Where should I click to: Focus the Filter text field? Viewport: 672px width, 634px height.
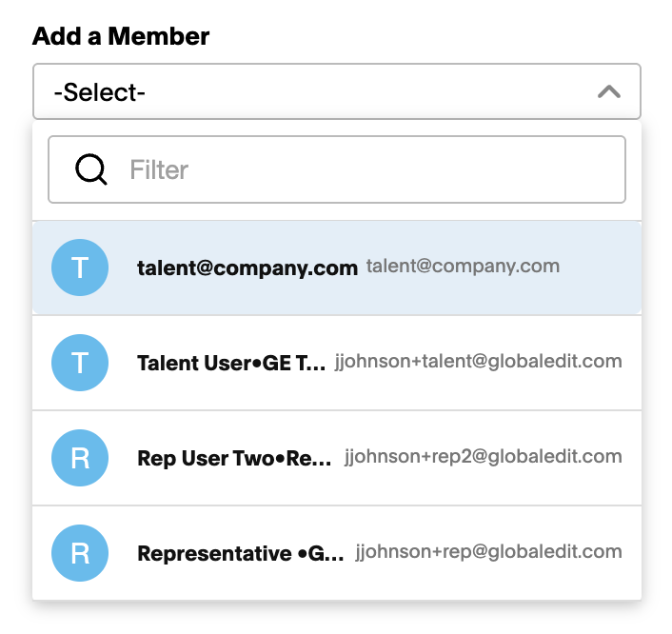337,169
